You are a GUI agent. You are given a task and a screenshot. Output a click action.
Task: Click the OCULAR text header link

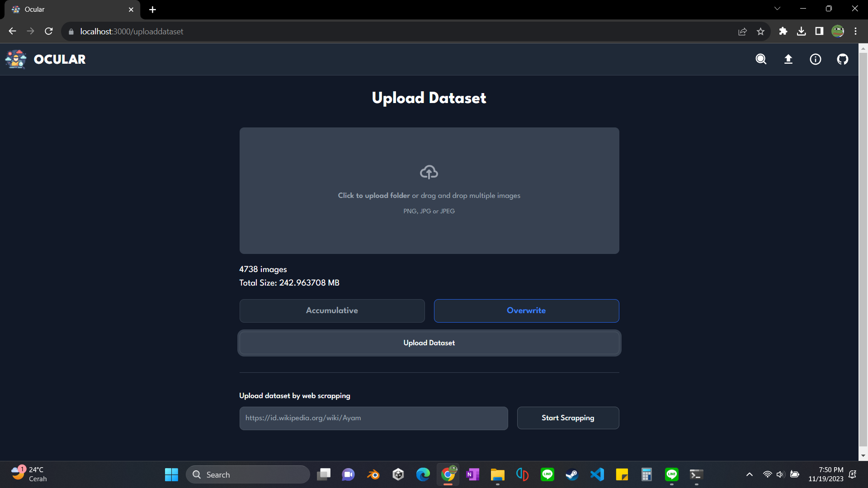coord(60,59)
